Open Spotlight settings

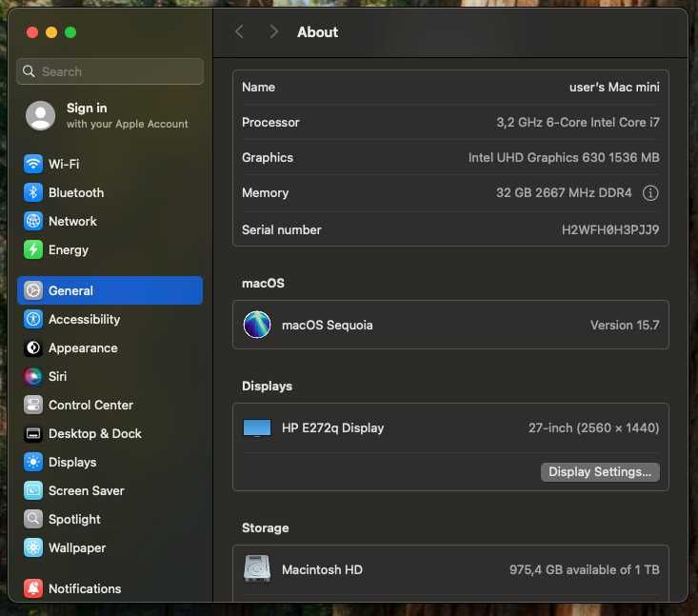110,519
